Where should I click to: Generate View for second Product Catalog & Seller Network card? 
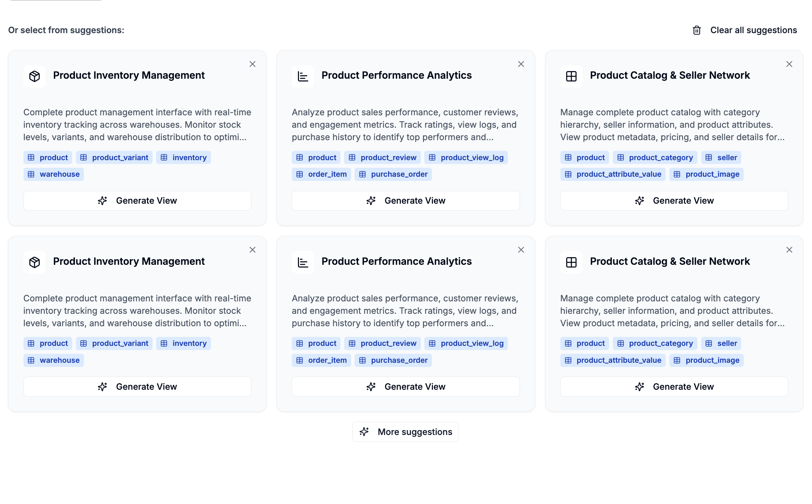pos(674,387)
